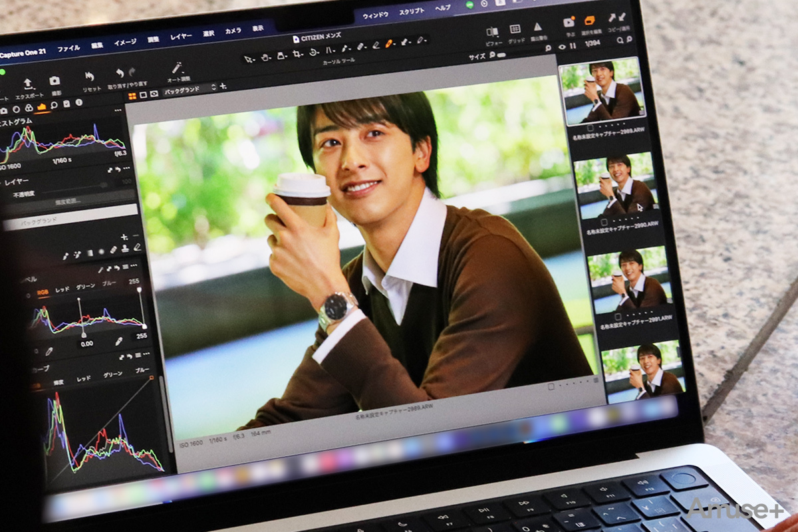Click the Learn (学ぶ) icon
The width and height of the screenshot is (798, 532).
coord(569,22)
